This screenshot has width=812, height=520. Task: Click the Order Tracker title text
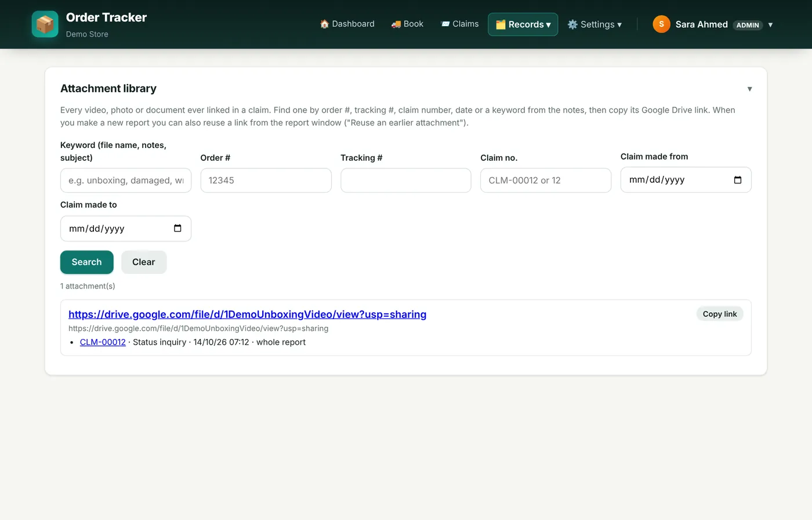click(x=106, y=17)
